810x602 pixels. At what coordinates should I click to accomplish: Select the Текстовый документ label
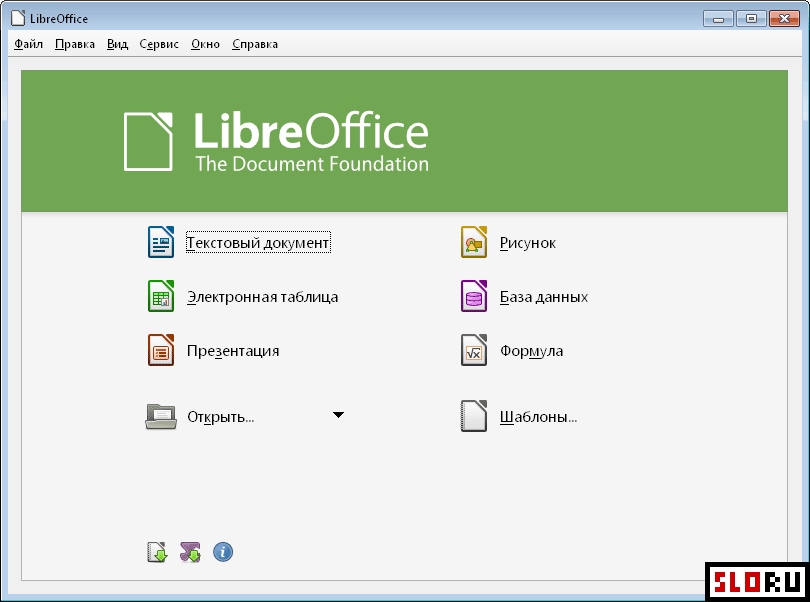tap(258, 242)
